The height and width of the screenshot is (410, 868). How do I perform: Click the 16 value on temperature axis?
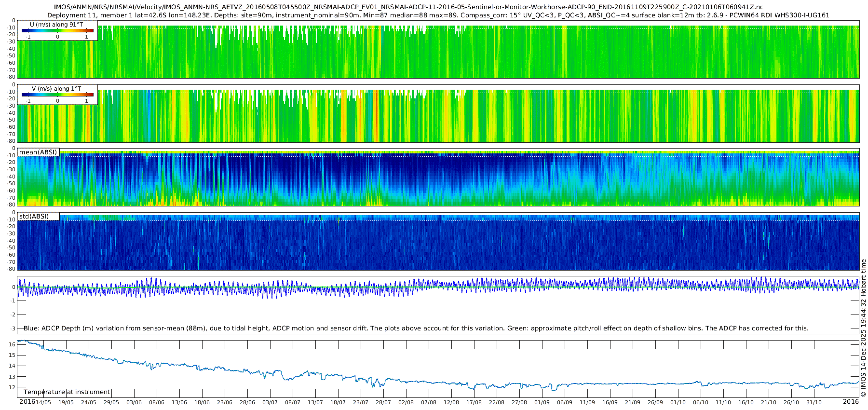click(12, 344)
